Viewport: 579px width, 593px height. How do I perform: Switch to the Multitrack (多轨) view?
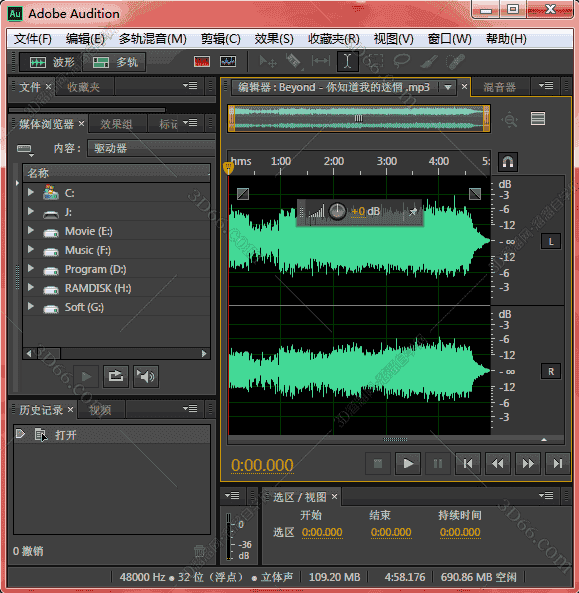(x=114, y=62)
